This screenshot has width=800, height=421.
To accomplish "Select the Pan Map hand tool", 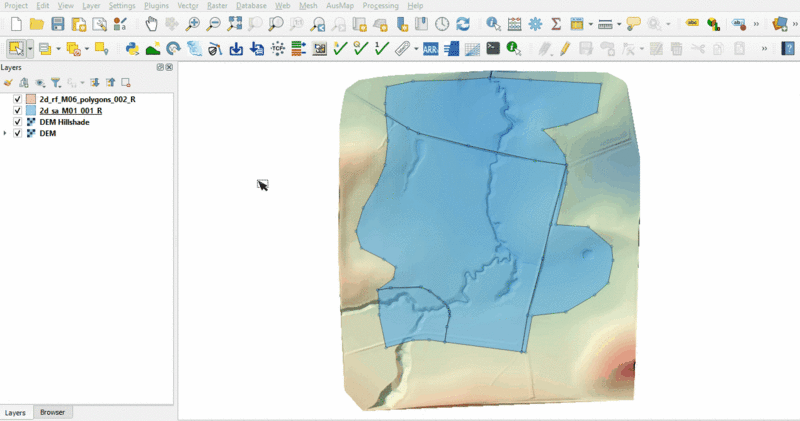I will (x=151, y=24).
